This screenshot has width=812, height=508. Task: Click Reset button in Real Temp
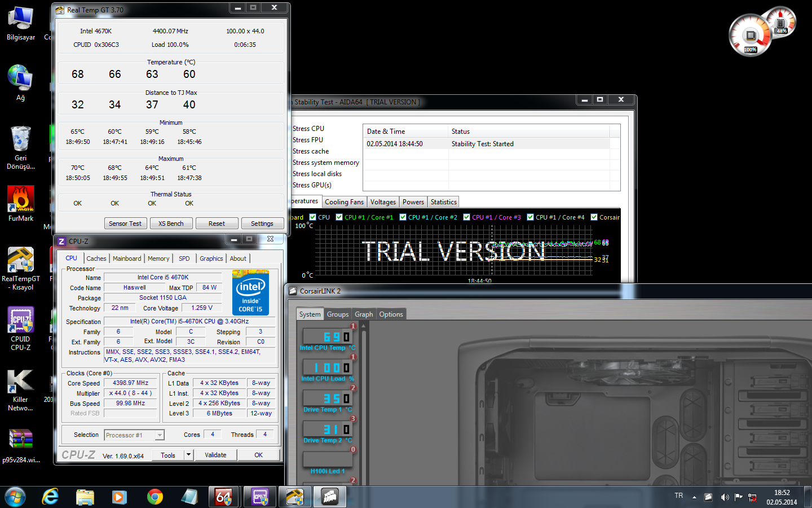click(x=217, y=224)
